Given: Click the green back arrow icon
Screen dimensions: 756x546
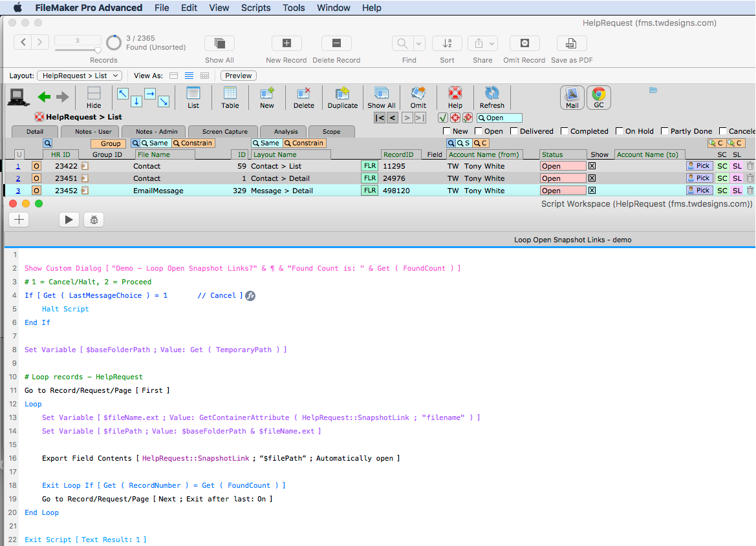Looking at the screenshot, I should point(45,97).
